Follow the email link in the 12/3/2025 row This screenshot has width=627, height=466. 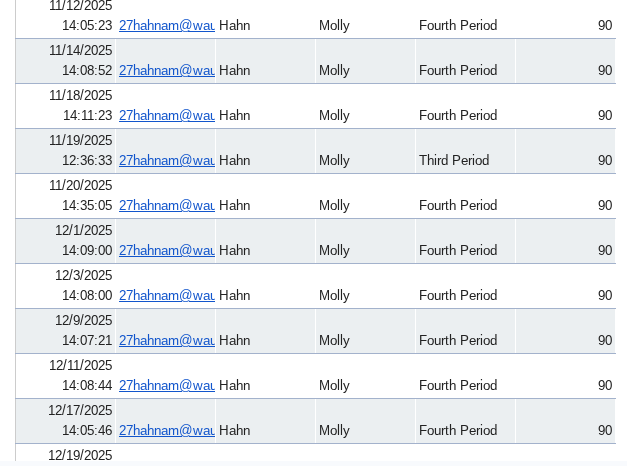(x=166, y=296)
